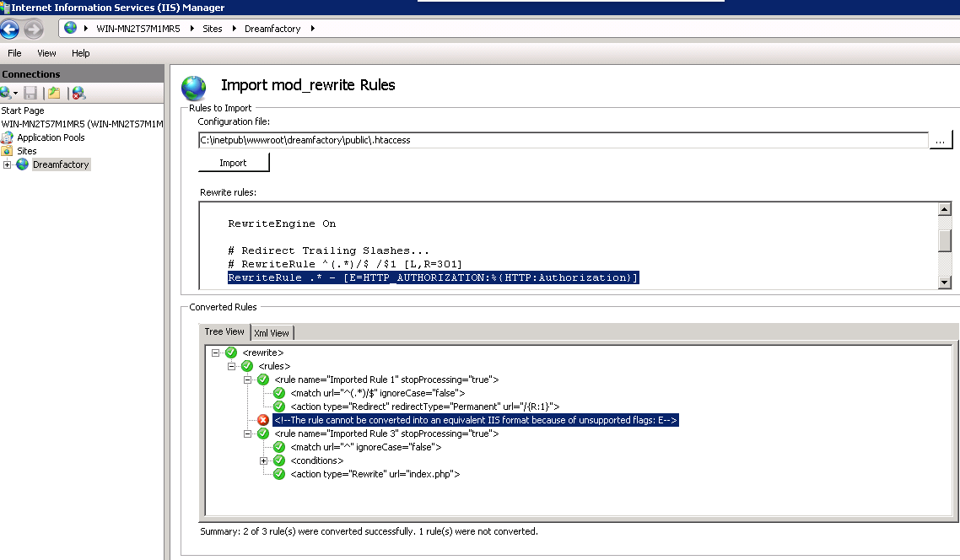Select Dreamfactory in the Connections tree

coord(62,164)
